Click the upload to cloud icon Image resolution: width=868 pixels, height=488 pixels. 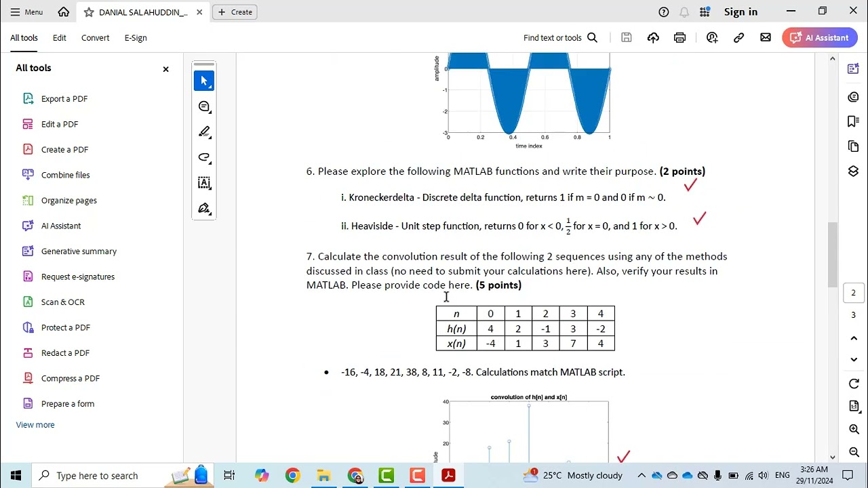point(653,38)
